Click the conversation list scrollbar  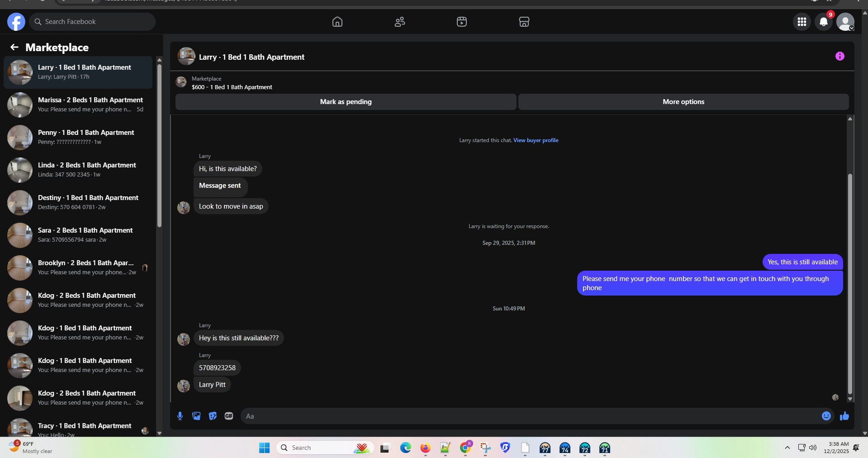click(x=159, y=146)
